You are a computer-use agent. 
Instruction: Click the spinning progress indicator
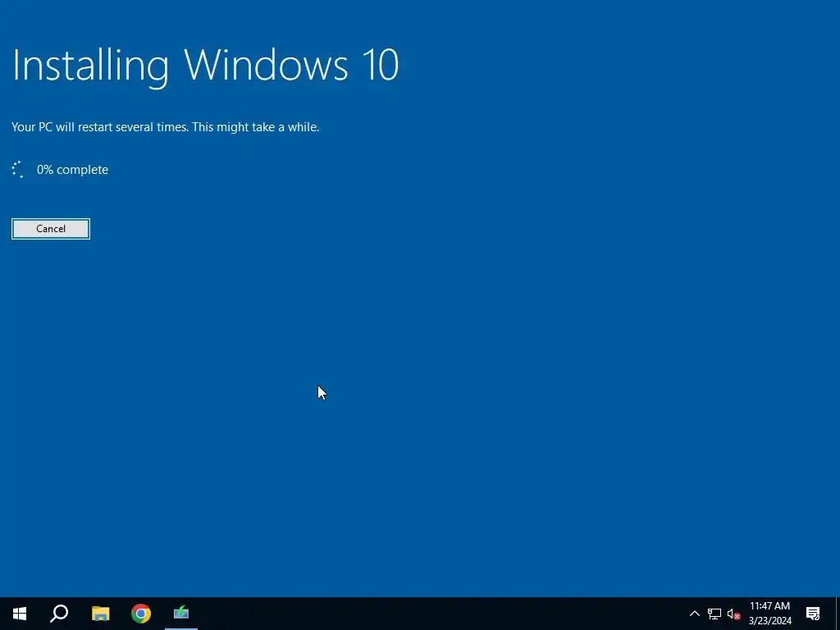pyautogui.click(x=18, y=169)
